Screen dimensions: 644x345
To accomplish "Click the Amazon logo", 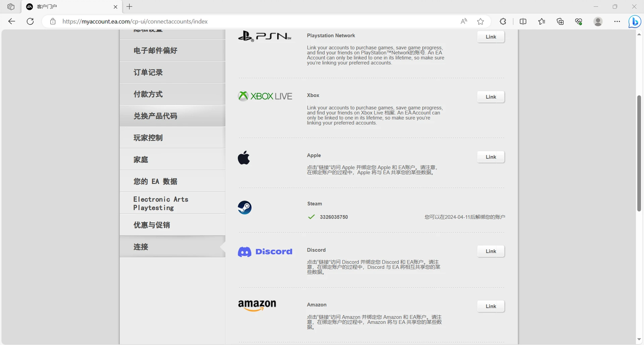I will [257, 306].
